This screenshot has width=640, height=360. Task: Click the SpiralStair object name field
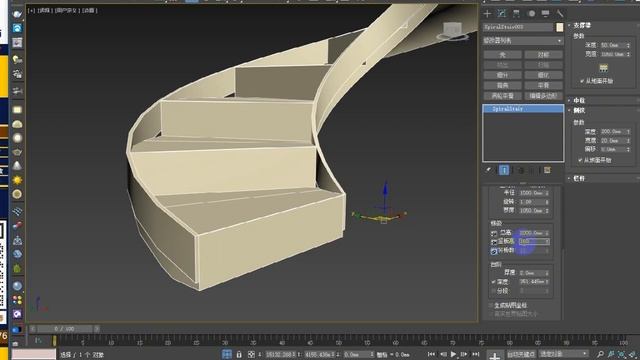coord(518,27)
